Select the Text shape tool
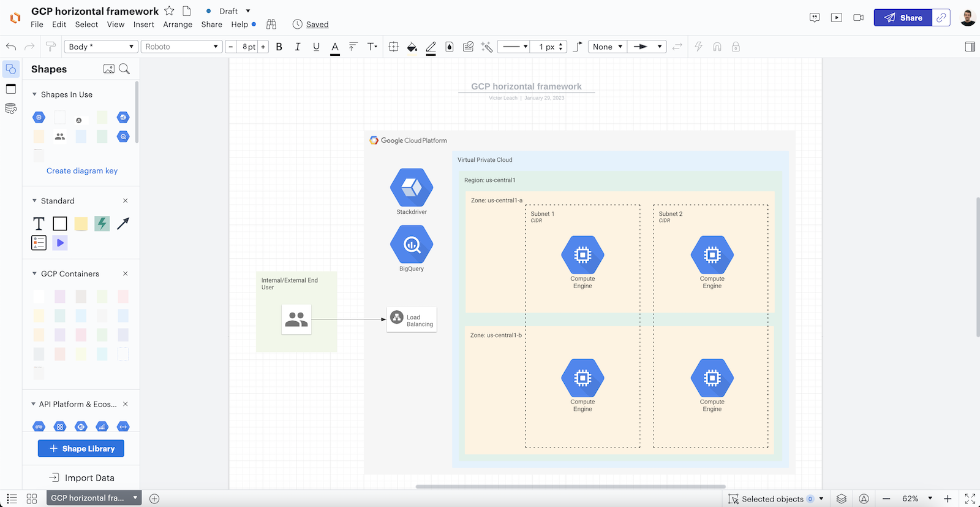Screen dimensions: 980x507 click(39, 224)
